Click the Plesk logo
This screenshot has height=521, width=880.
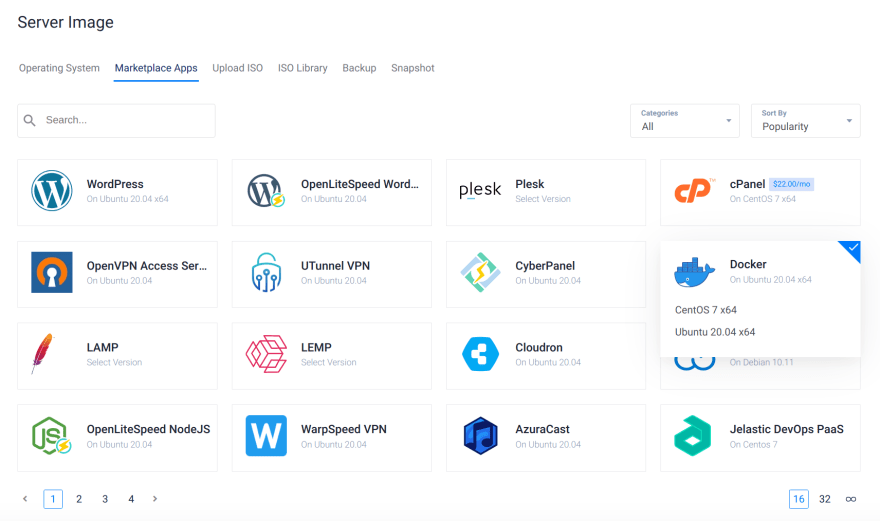click(x=480, y=190)
